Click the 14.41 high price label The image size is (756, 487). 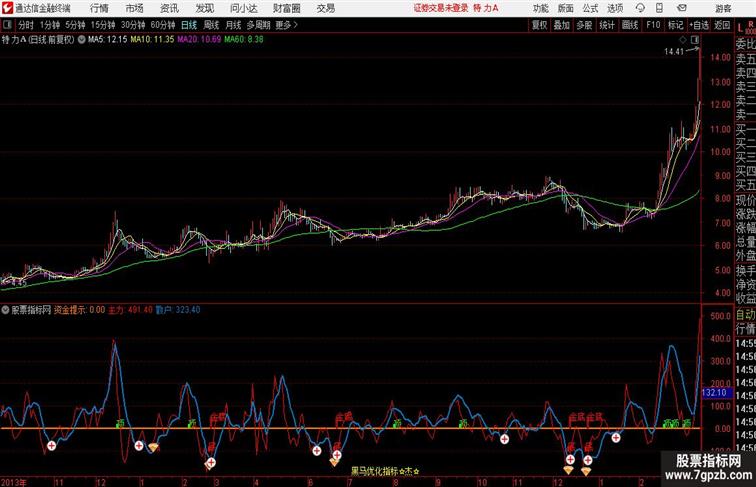click(x=674, y=52)
